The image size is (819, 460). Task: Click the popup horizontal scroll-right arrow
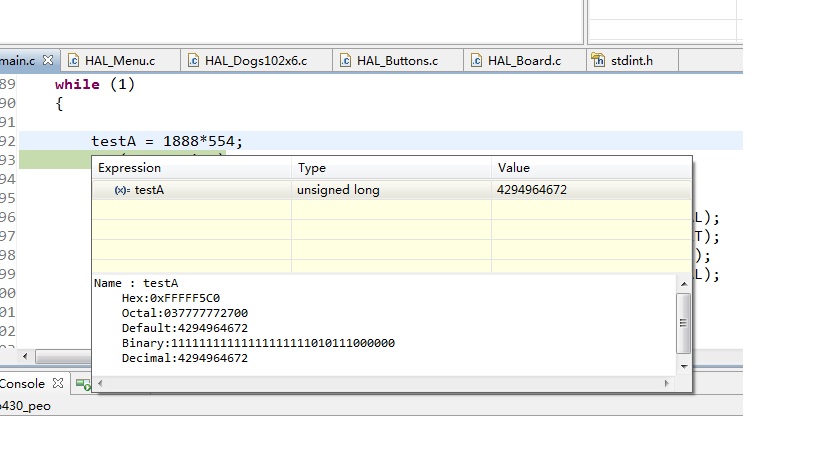point(666,383)
